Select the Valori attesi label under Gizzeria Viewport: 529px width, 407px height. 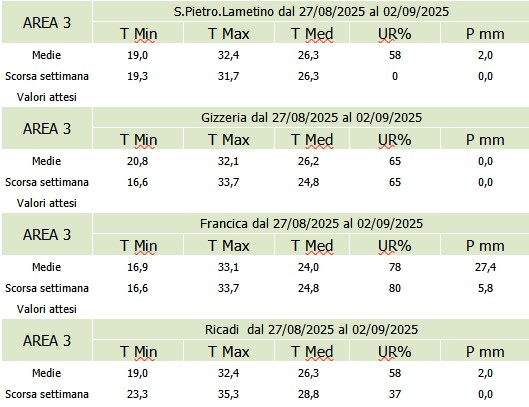(47, 203)
